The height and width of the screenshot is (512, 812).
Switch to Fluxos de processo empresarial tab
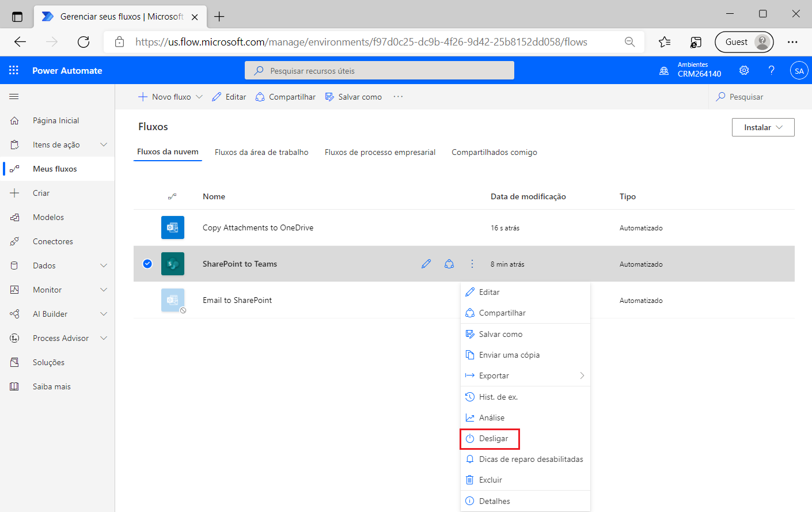[x=380, y=152]
